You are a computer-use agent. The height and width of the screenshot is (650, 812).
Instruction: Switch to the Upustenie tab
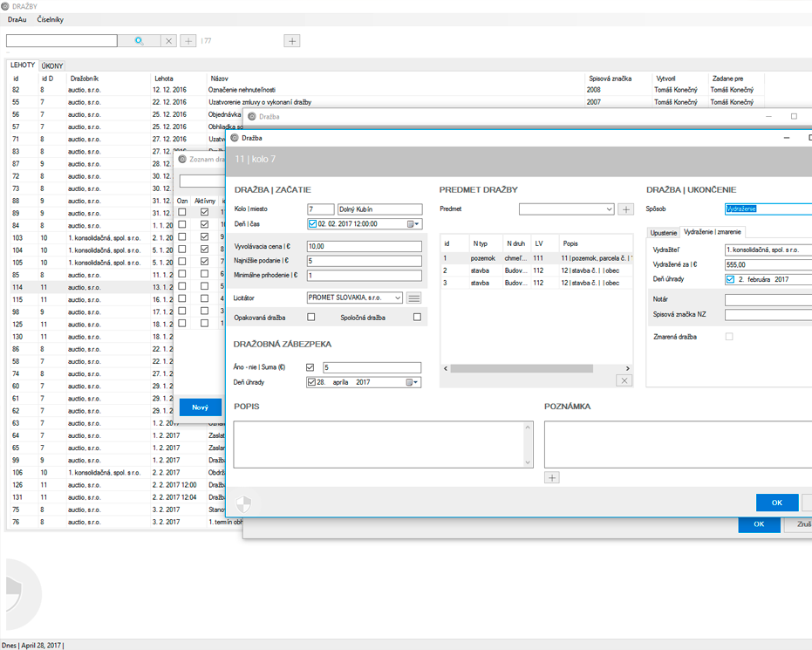[x=664, y=232]
